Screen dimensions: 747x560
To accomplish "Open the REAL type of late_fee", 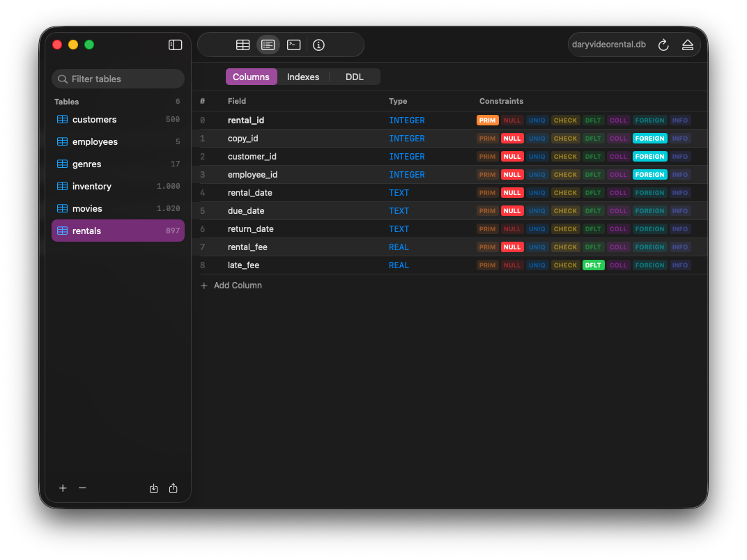I will click(399, 265).
